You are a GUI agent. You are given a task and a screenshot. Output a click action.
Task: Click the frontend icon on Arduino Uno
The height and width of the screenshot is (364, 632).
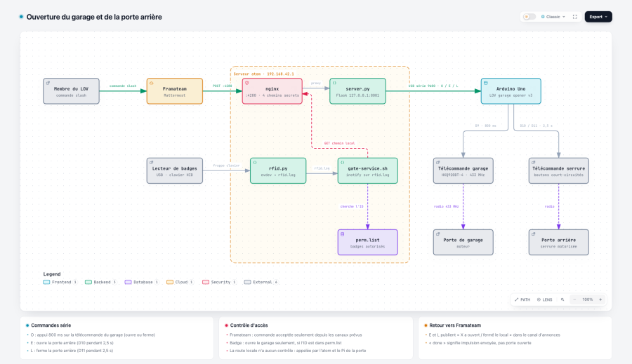pyautogui.click(x=486, y=83)
